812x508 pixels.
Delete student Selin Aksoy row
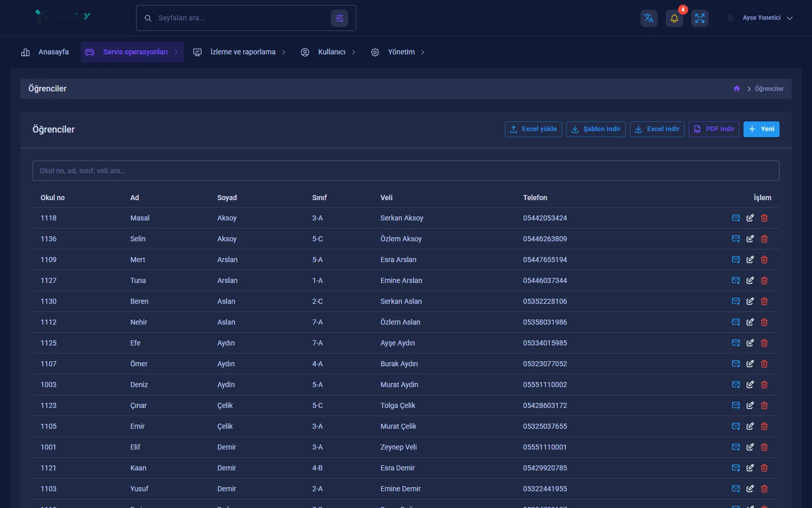(764, 239)
